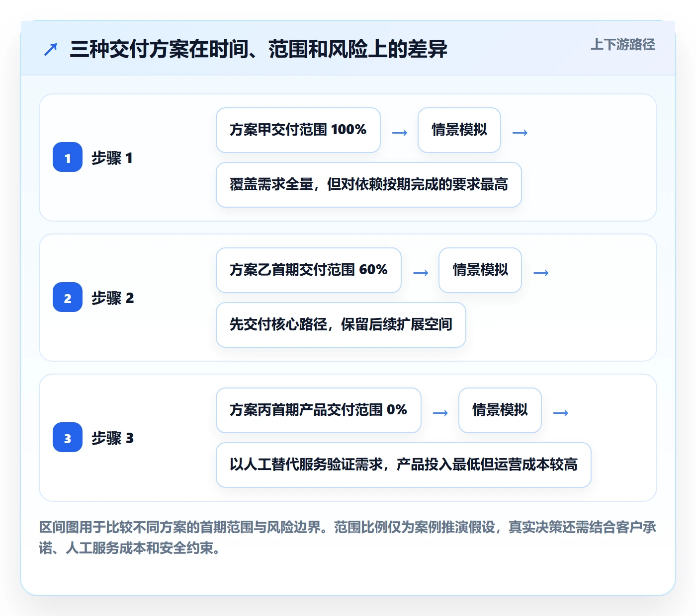Select the 方案甲交付范围 100% chip

pyautogui.click(x=298, y=130)
